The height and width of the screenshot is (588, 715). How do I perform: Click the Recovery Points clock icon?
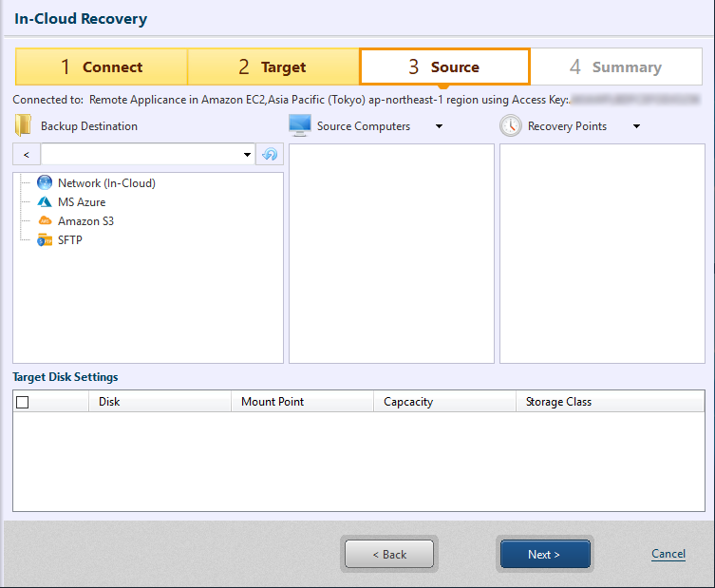pyautogui.click(x=511, y=125)
